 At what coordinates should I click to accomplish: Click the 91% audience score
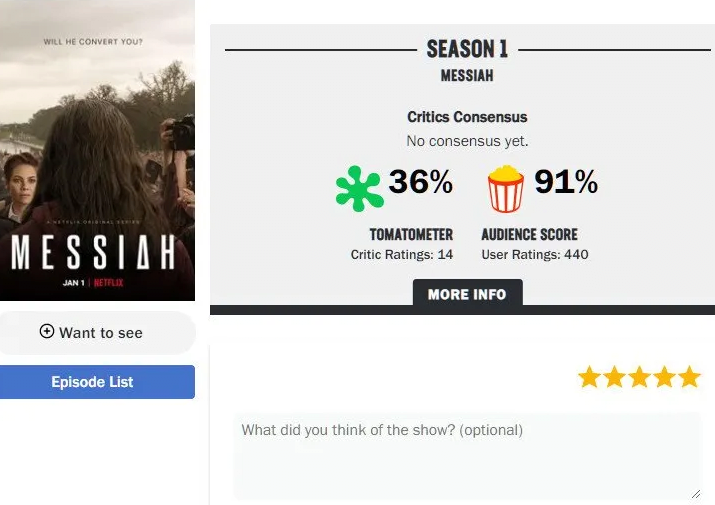point(566,182)
